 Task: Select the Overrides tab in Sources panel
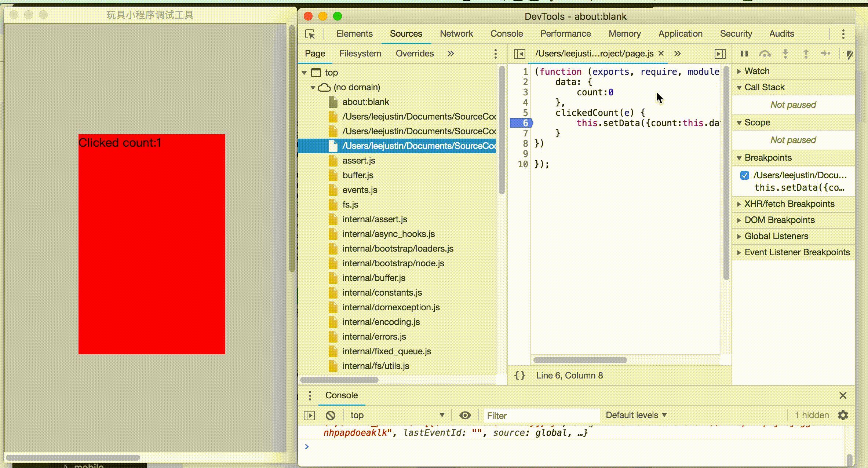click(414, 53)
